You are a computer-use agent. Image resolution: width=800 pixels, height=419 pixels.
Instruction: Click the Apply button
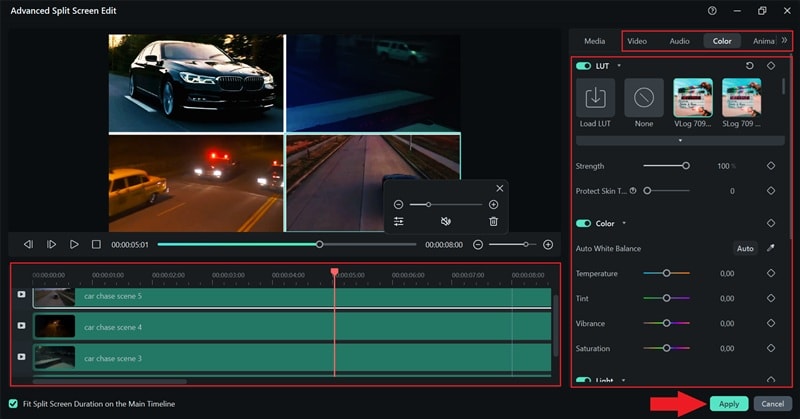tap(729, 404)
